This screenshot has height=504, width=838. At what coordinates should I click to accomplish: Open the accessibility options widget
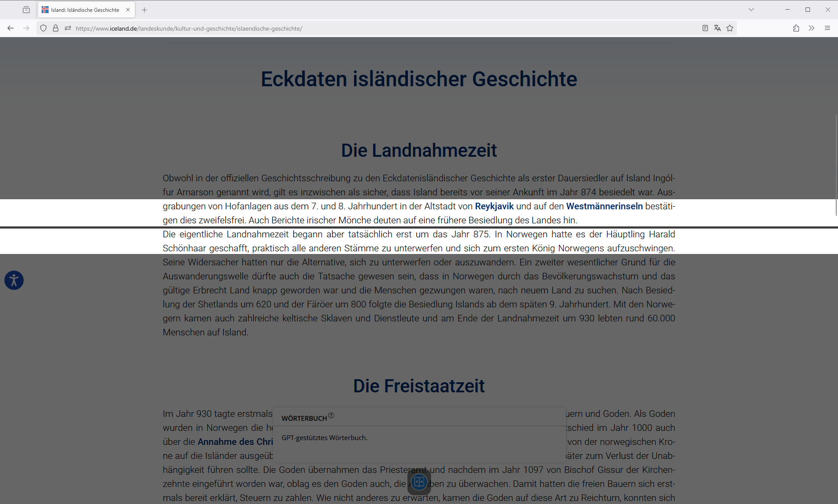[14, 280]
